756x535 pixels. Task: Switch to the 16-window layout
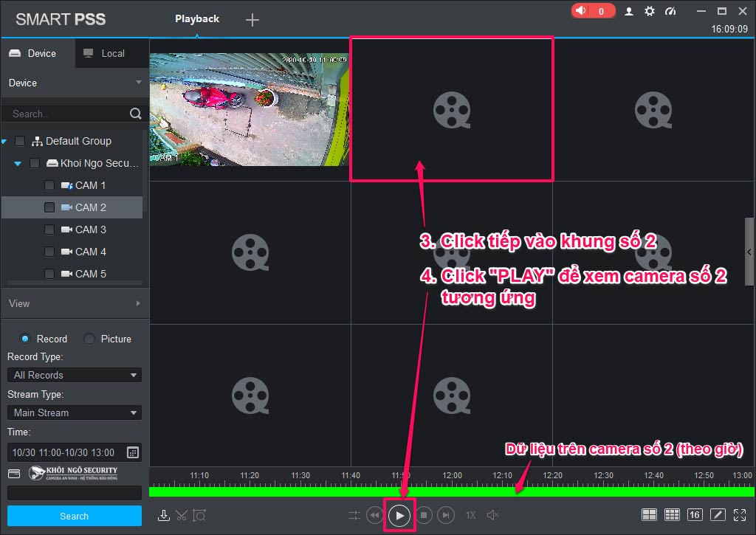pos(695,515)
